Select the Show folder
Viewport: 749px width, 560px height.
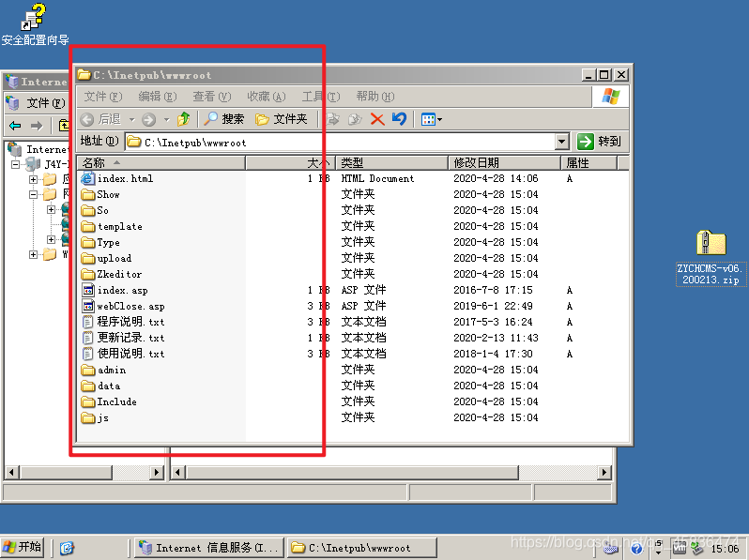(x=100, y=195)
